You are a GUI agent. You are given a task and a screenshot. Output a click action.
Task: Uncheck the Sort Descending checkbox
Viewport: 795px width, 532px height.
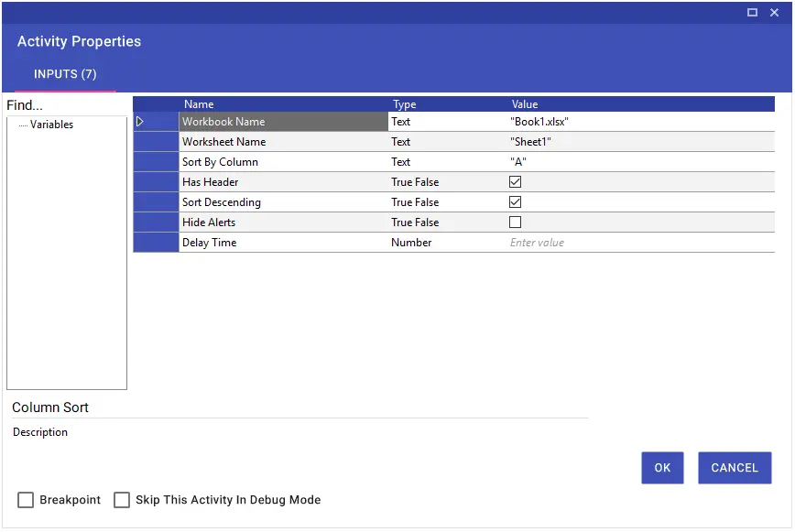tap(515, 202)
